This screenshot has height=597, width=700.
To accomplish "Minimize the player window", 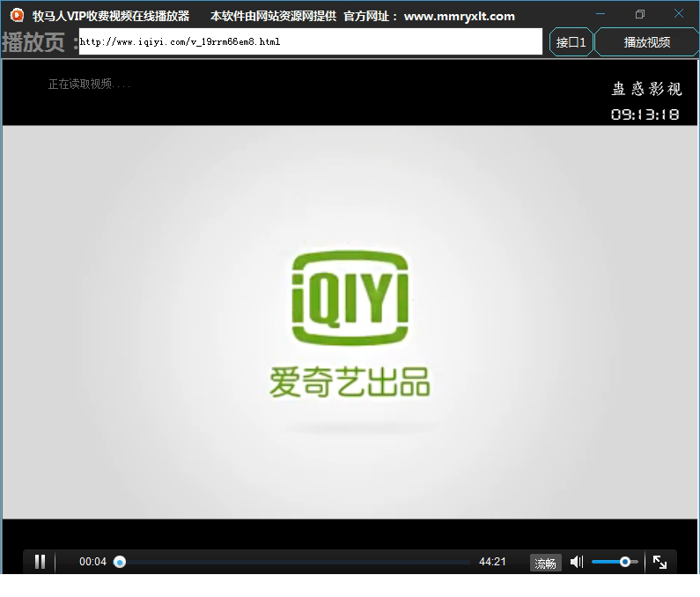I will pos(601,14).
